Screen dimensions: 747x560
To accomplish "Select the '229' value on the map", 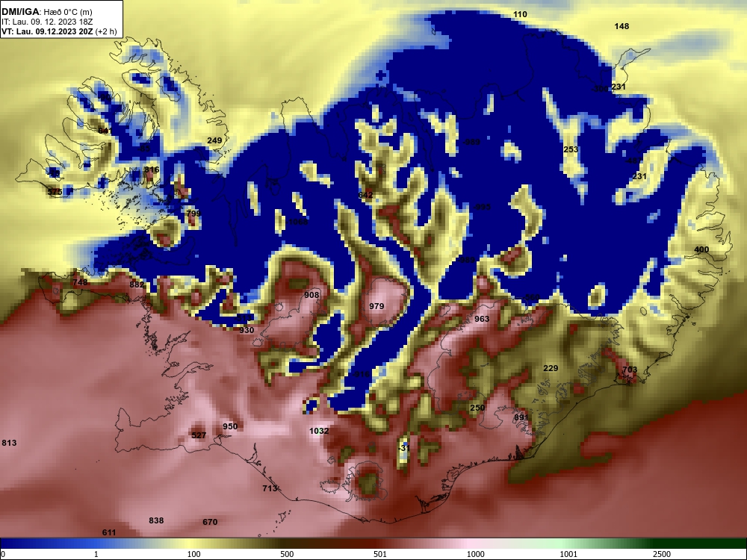I will point(551,368).
